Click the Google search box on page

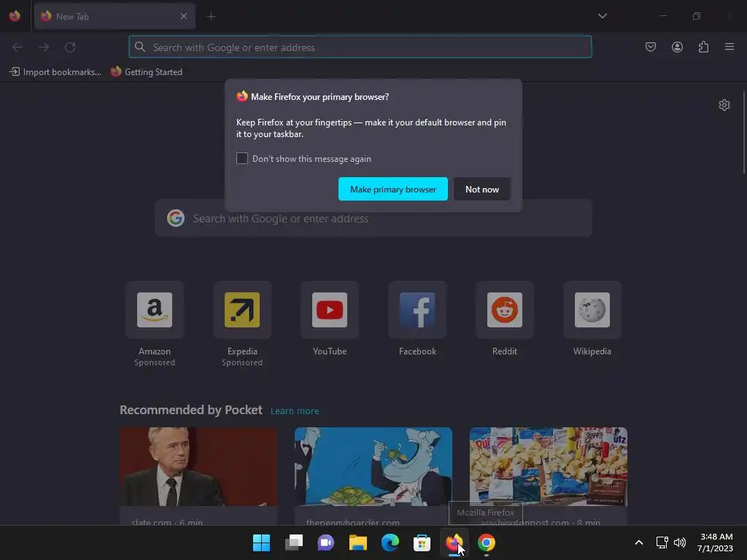[x=373, y=219]
